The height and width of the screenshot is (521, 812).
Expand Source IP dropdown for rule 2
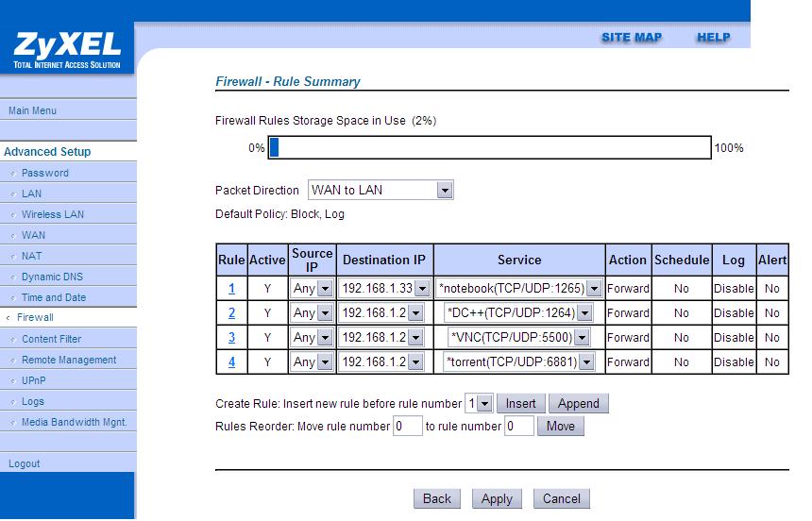[x=312, y=312]
